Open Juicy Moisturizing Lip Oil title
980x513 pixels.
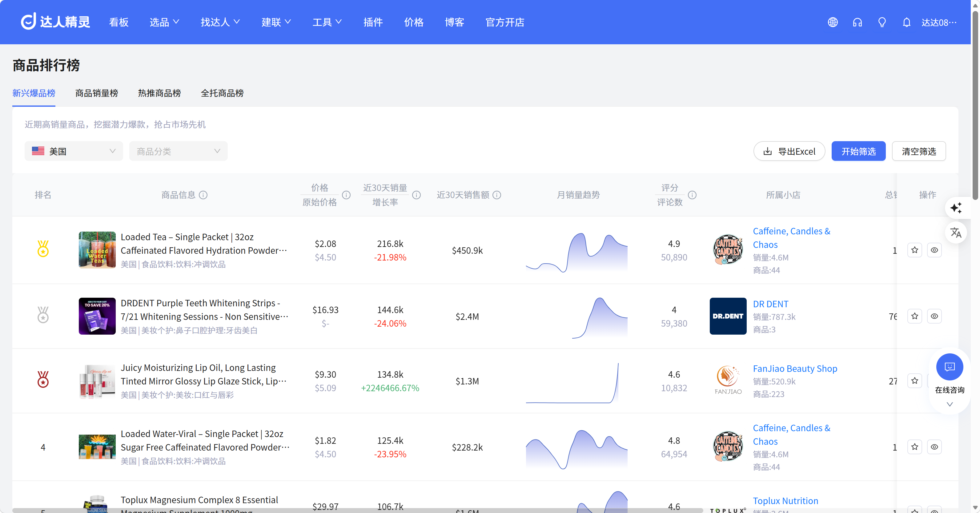coord(203,374)
